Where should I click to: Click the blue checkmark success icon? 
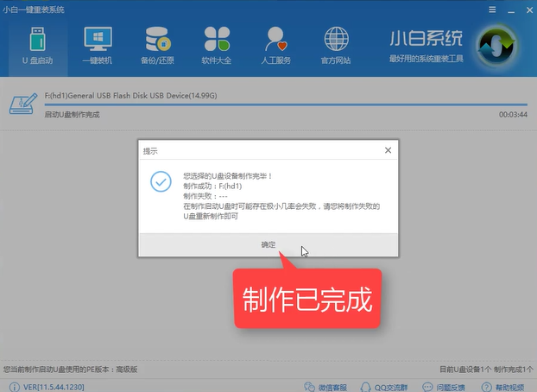[x=161, y=181]
